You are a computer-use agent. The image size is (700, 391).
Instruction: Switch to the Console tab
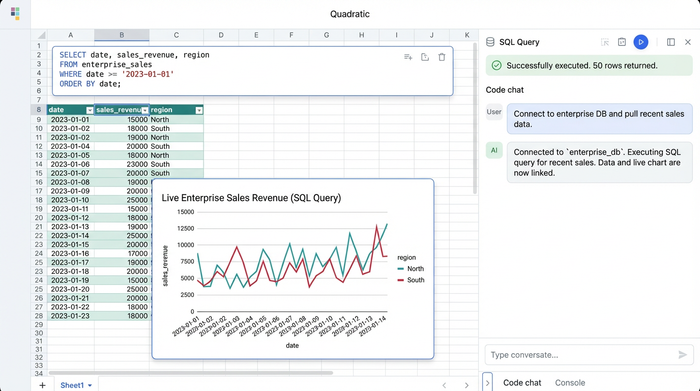click(x=570, y=383)
